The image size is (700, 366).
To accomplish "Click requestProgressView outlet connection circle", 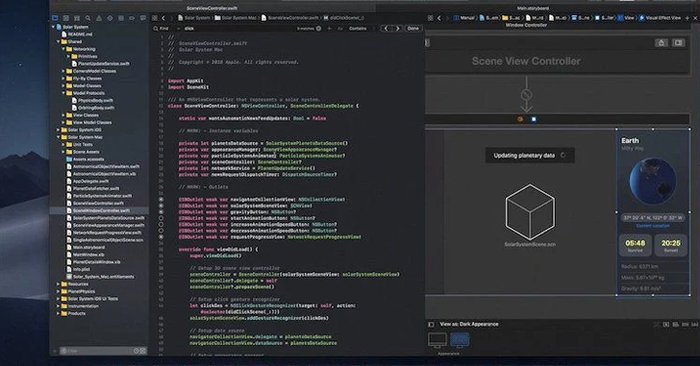I will 161,237.
